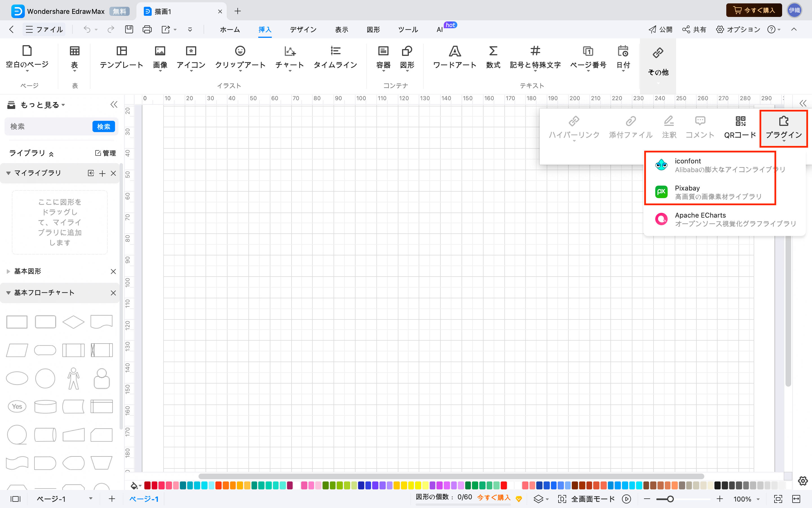Open the icon (アイコン) library
The width and height of the screenshot is (812, 508).
coord(191,58)
